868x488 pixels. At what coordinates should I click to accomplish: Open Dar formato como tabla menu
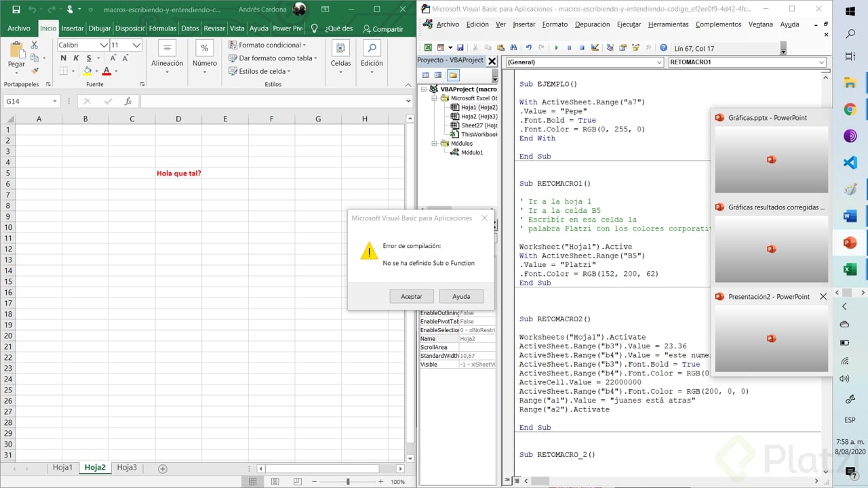tap(273, 58)
